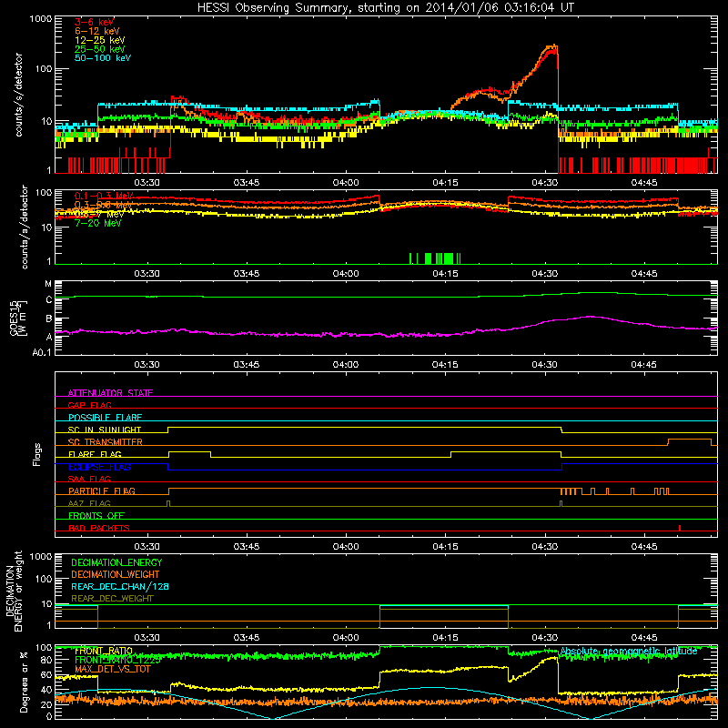728x728 pixels.
Task: Click the POSSIBLE_FLARE flag label
Action: pyautogui.click(x=105, y=418)
